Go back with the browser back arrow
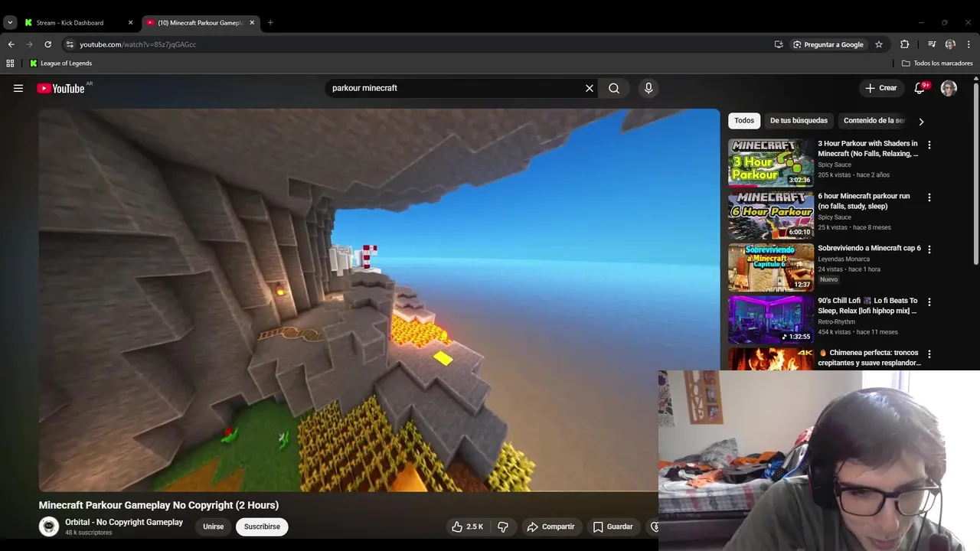This screenshot has height=551, width=980. pos(11,44)
